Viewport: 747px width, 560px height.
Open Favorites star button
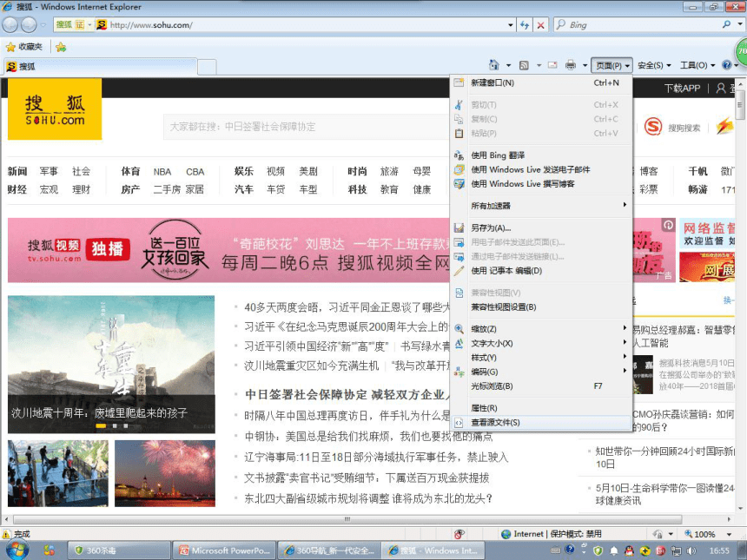10,47
